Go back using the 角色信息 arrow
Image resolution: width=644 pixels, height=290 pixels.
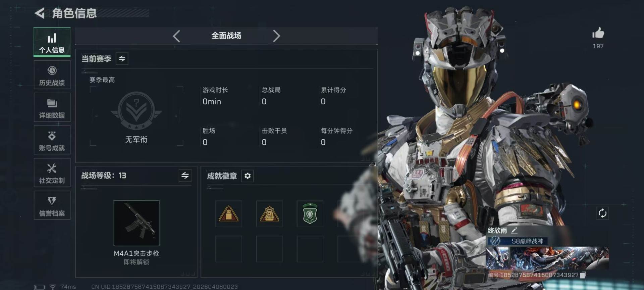point(40,13)
